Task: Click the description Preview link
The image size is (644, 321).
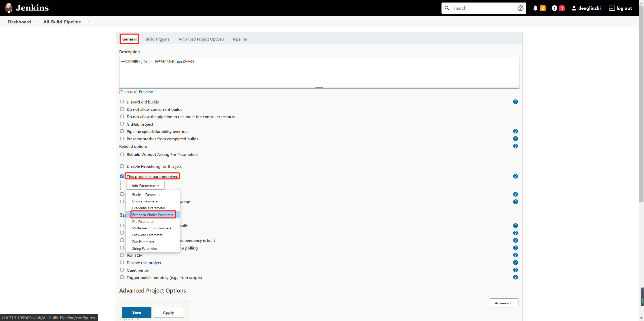Action: [146, 92]
